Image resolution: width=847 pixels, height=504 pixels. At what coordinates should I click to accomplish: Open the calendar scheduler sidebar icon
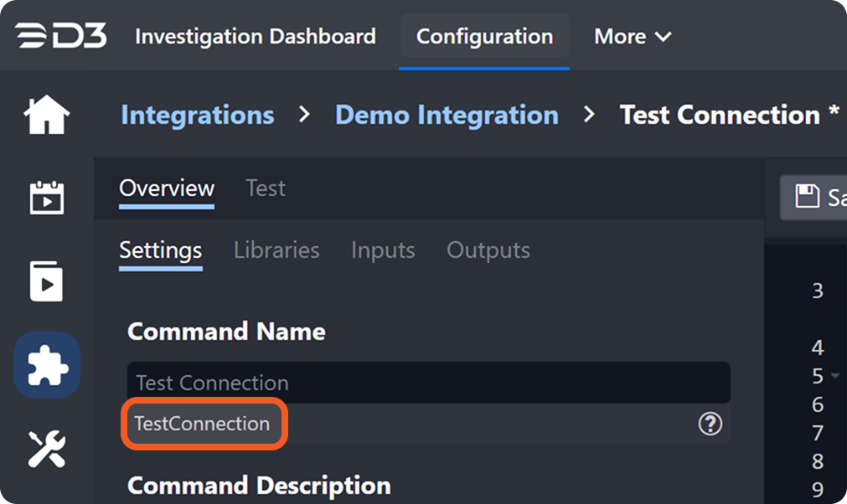pos(47,198)
